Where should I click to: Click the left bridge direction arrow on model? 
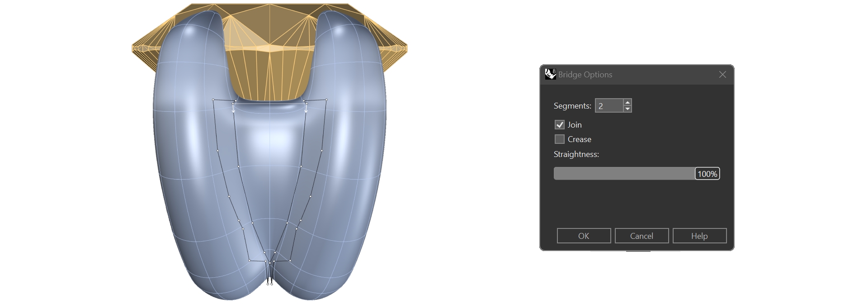tap(233, 109)
